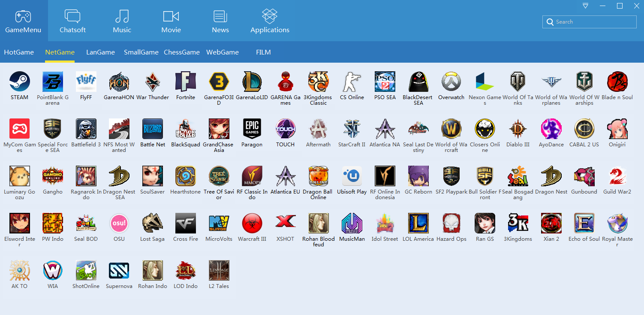Image resolution: width=644 pixels, height=315 pixels.
Task: Click the search magnifier icon
Action: [x=550, y=22]
